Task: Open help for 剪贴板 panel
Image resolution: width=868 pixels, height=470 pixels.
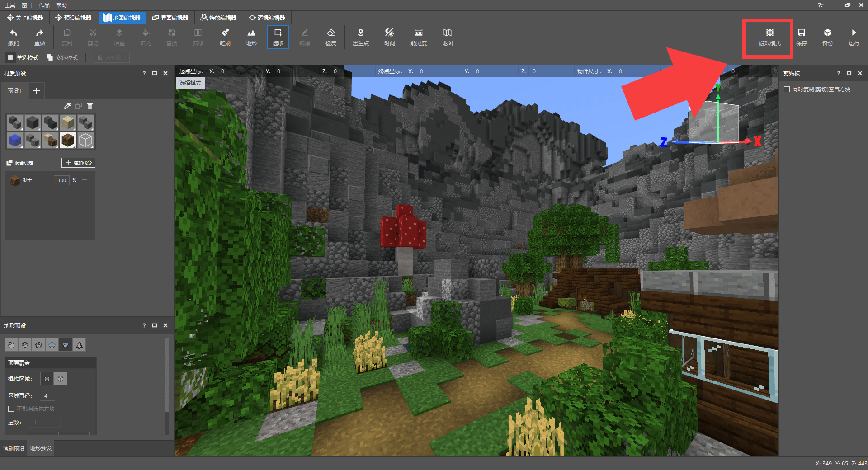Action: [839, 73]
